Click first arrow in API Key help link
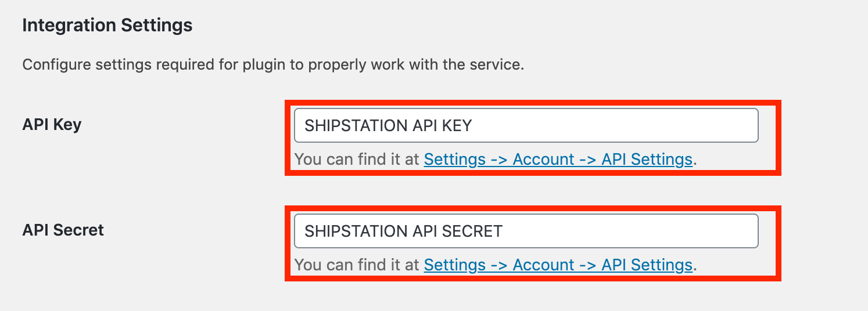 (x=499, y=160)
